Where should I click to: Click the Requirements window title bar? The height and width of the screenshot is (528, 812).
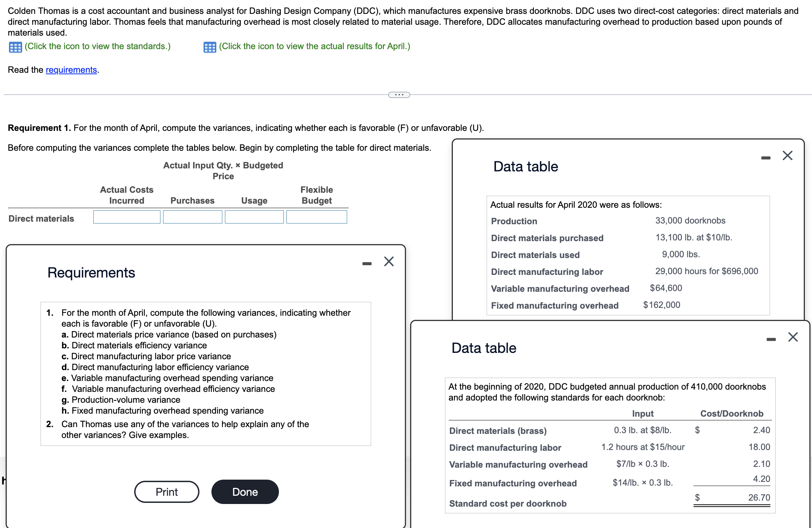point(91,273)
